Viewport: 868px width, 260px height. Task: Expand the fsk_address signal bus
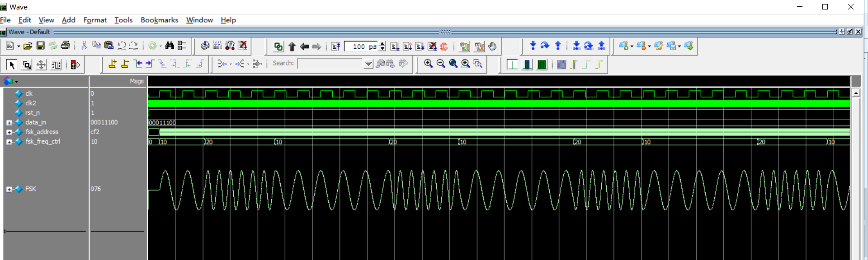coord(9,132)
